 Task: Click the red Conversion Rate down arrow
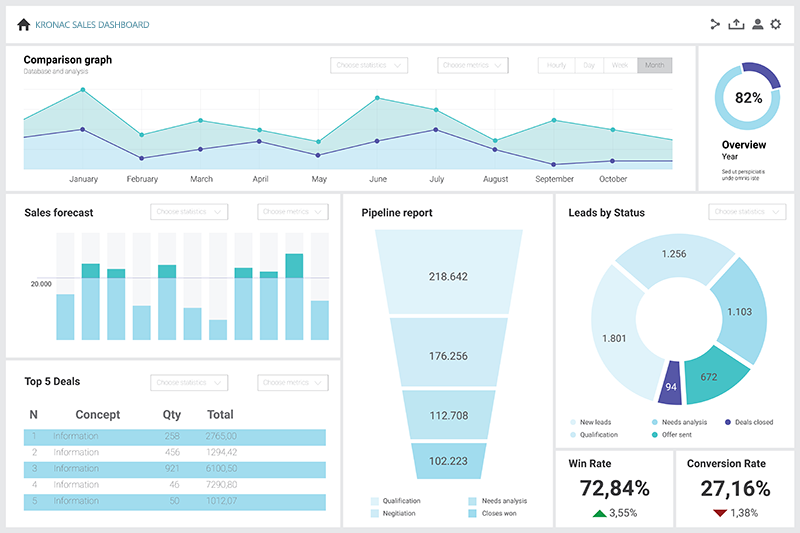click(719, 513)
